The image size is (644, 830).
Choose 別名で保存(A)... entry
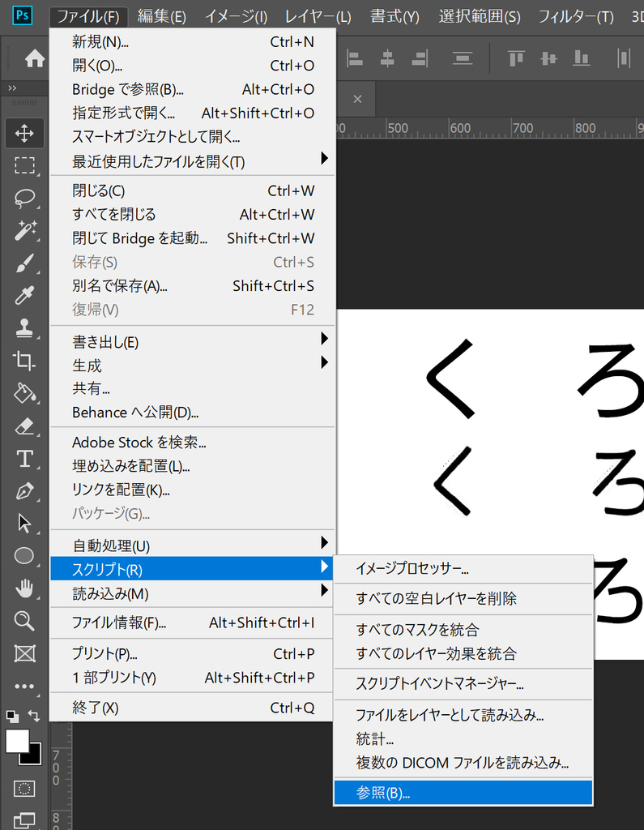click(193, 286)
